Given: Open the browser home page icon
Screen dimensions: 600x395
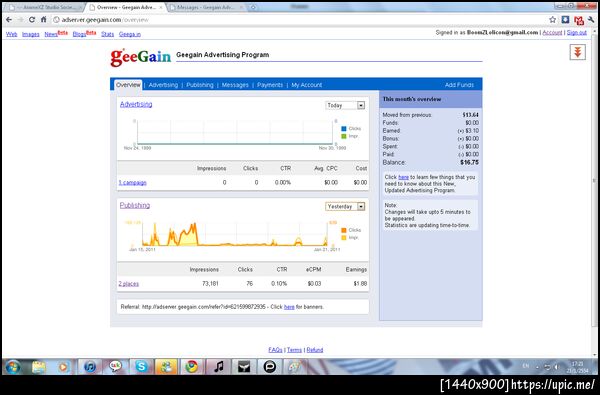Looking at the screenshot, I should (44, 20).
